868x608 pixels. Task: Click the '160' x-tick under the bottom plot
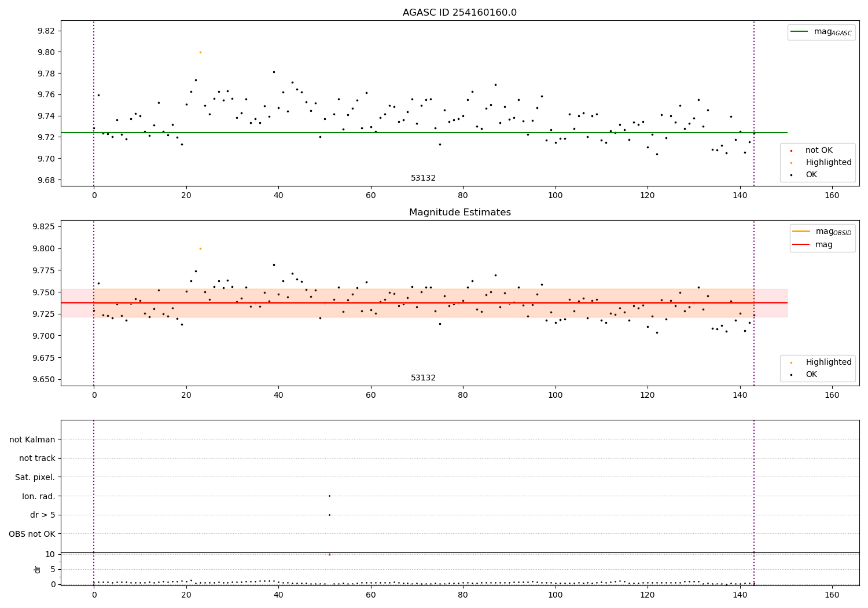coord(832,596)
